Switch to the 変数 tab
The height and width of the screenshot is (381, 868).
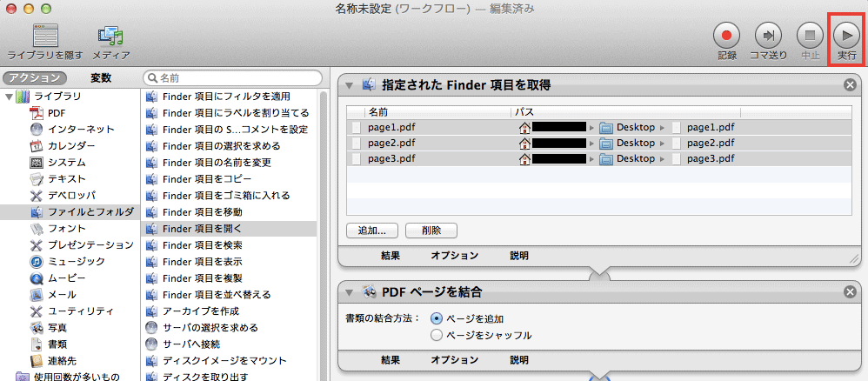tap(101, 78)
